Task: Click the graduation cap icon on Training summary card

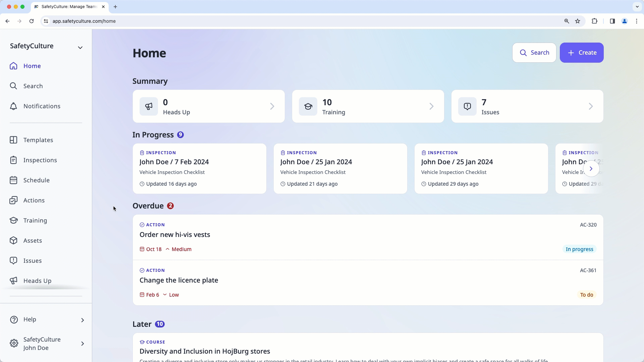Action: point(308,107)
